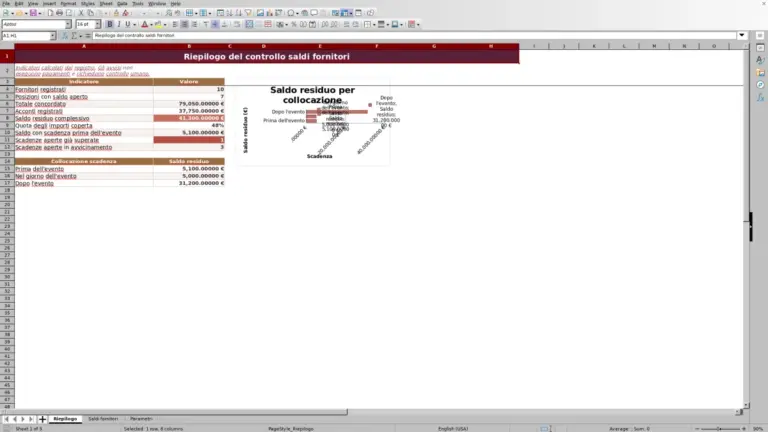Open the font color dropdown arrow

(151, 24)
